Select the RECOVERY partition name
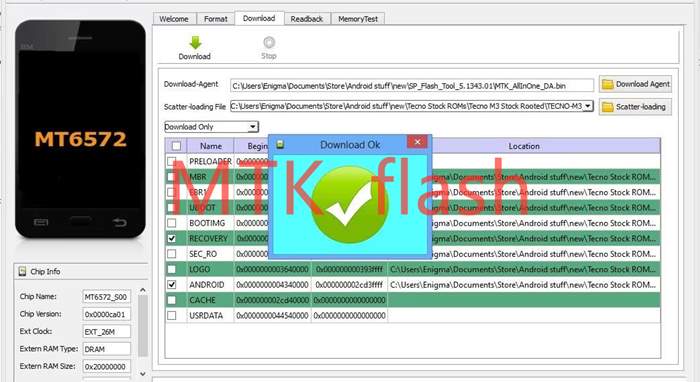 click(x=208, y=238)
